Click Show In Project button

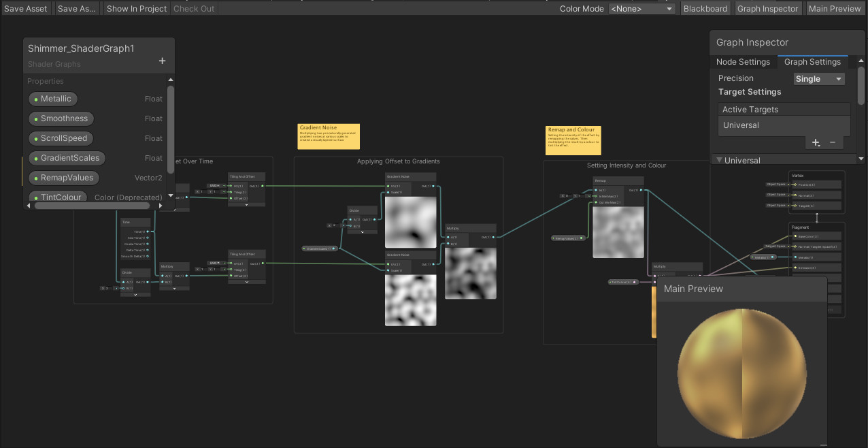pos(136,9)
